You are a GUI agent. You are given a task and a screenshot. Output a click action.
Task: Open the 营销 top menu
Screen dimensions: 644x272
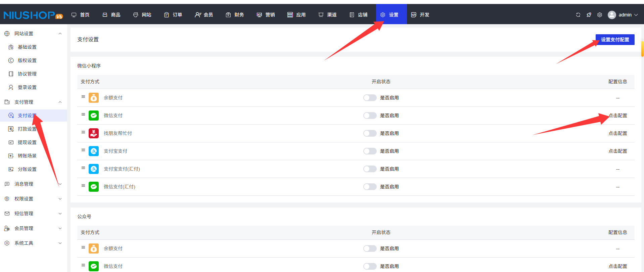(x=266, y=15)
